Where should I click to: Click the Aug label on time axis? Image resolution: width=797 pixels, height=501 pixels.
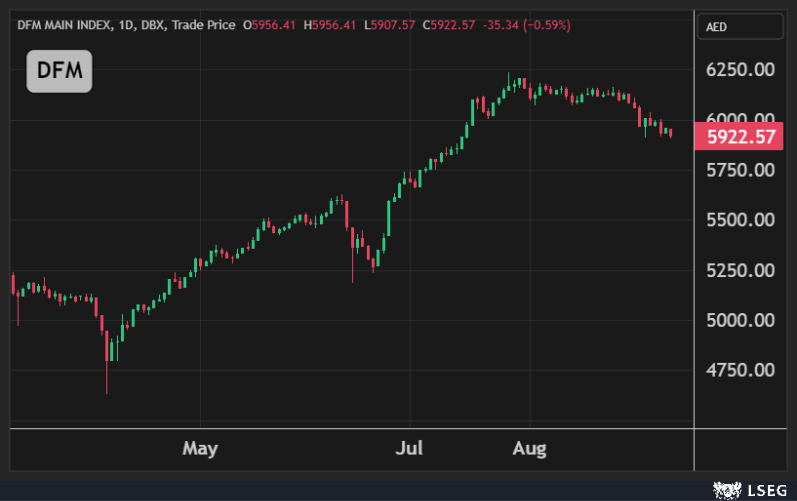[x=529, y=448]
